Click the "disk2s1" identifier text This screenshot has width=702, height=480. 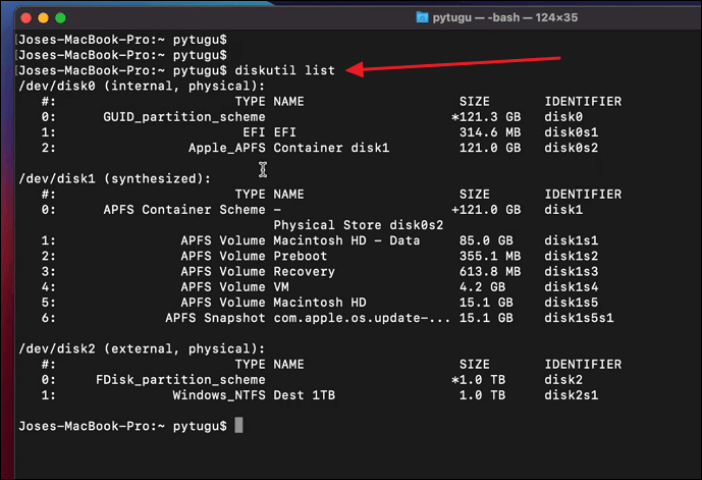click(x=570, y=395)
